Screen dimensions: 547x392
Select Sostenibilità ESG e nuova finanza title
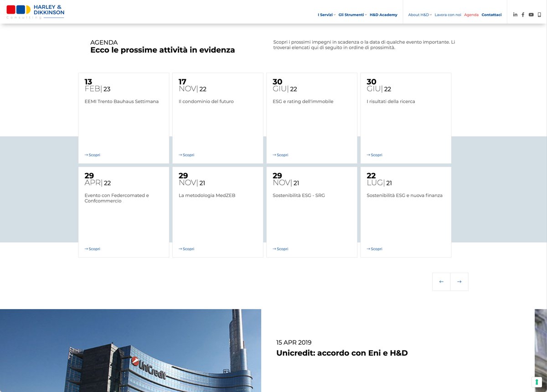(405, 196)
